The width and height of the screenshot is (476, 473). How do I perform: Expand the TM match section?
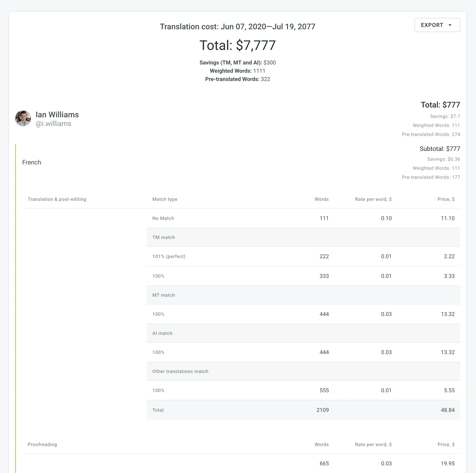pos(163,237)
